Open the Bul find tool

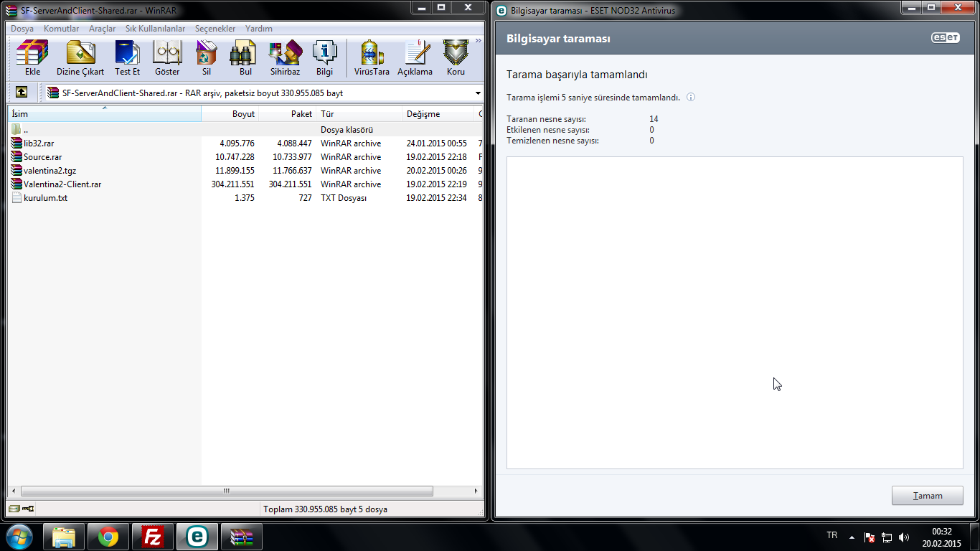[245, 58]
